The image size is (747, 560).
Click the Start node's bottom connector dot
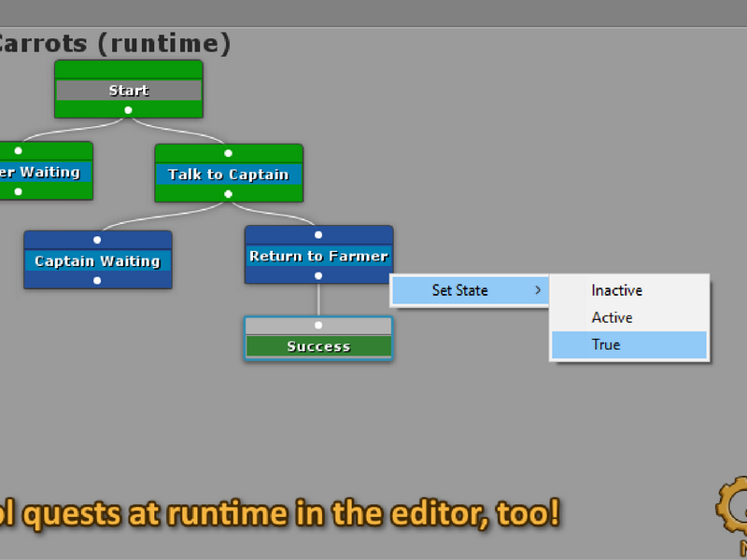pos(128,110)
